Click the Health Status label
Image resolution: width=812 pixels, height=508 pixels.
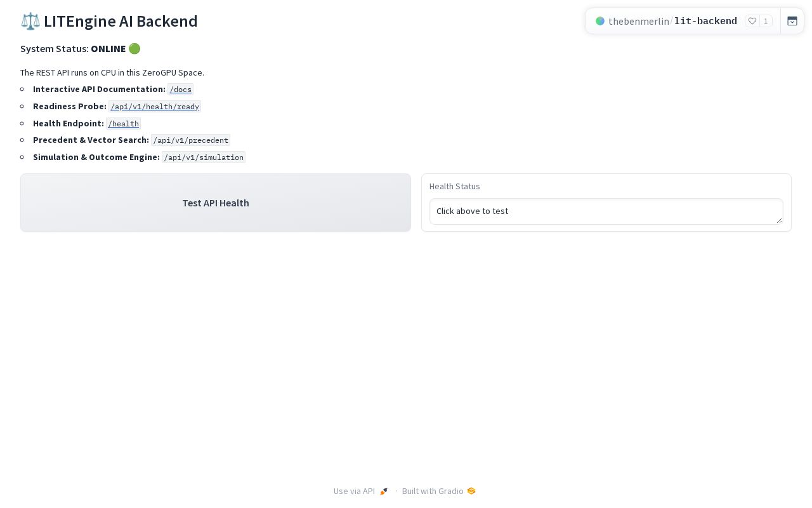[x=455, y=187]
